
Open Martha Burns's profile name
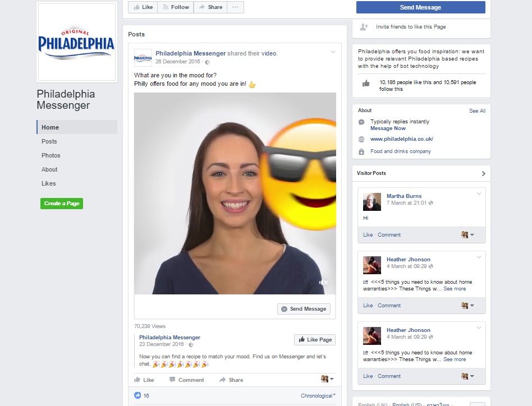tap(404, 196)
